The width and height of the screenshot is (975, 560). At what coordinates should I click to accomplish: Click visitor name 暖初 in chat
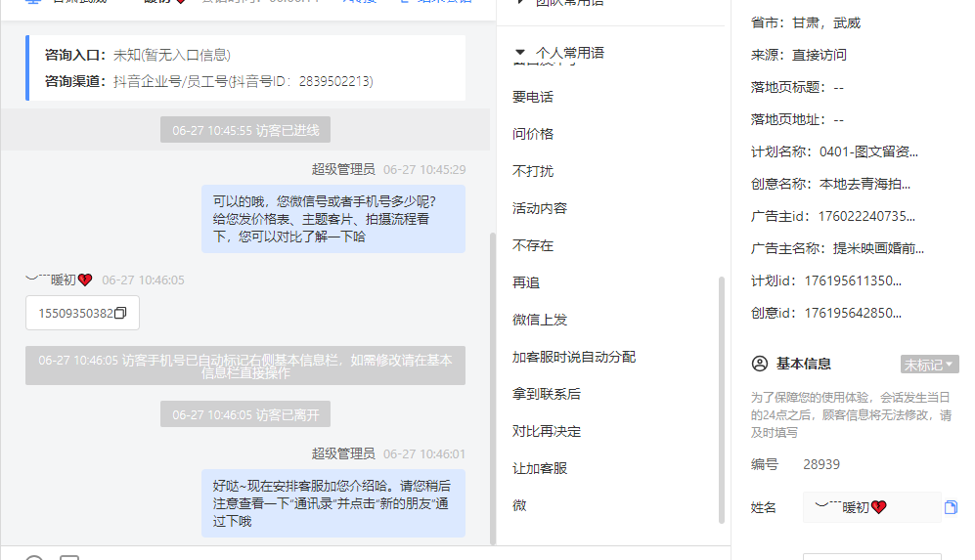click(59, 280)
